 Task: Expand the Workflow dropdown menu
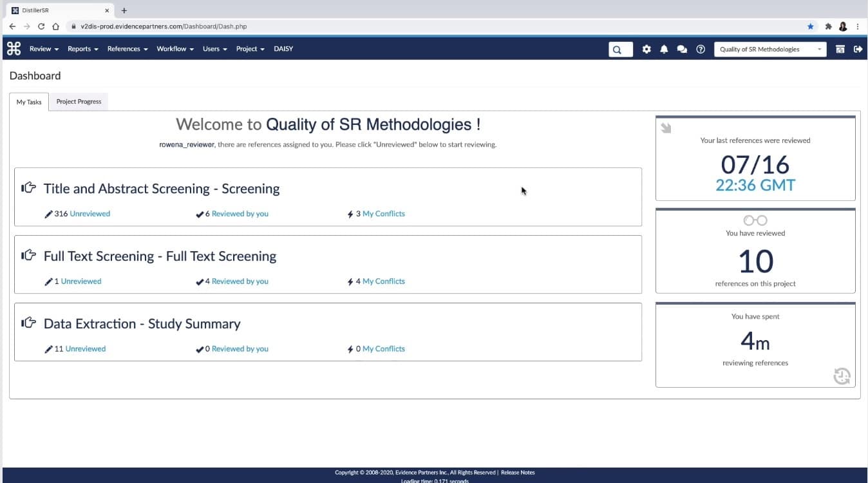tap(175, 49)
